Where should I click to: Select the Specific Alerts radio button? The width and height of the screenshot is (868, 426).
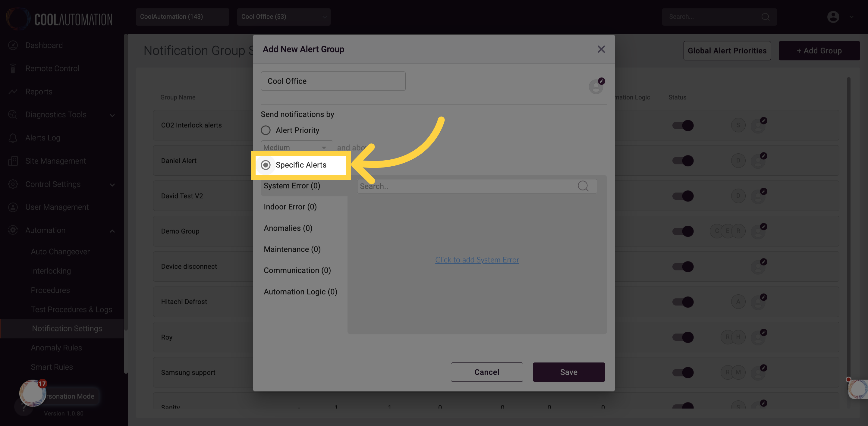[x=266, y=165]
